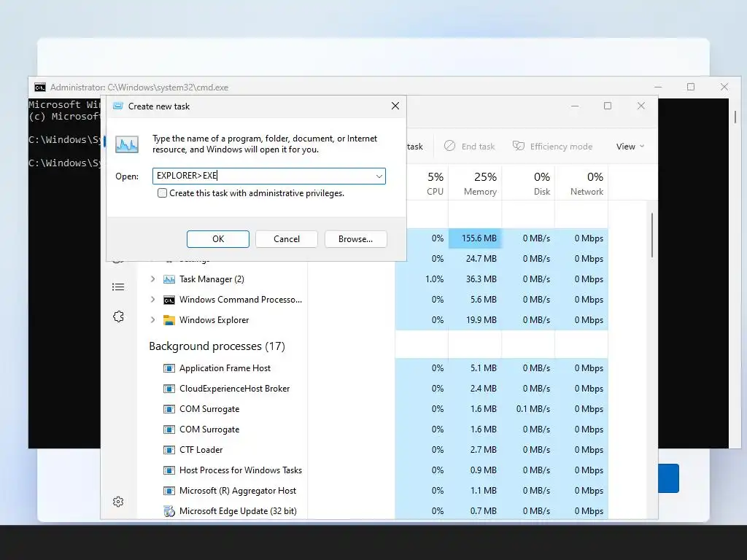Click Host Process for Windows Tasks icon
The image size is (747, 560).
coord(169,470)
